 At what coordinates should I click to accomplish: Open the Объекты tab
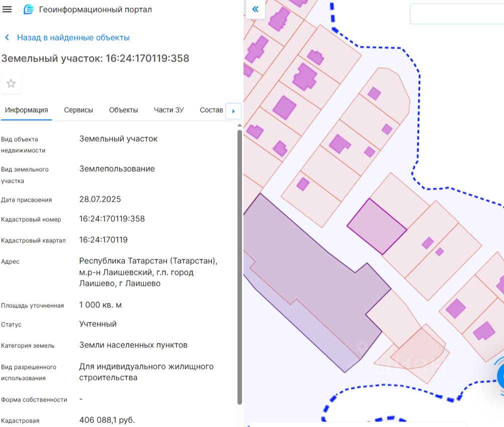point(123,110)
